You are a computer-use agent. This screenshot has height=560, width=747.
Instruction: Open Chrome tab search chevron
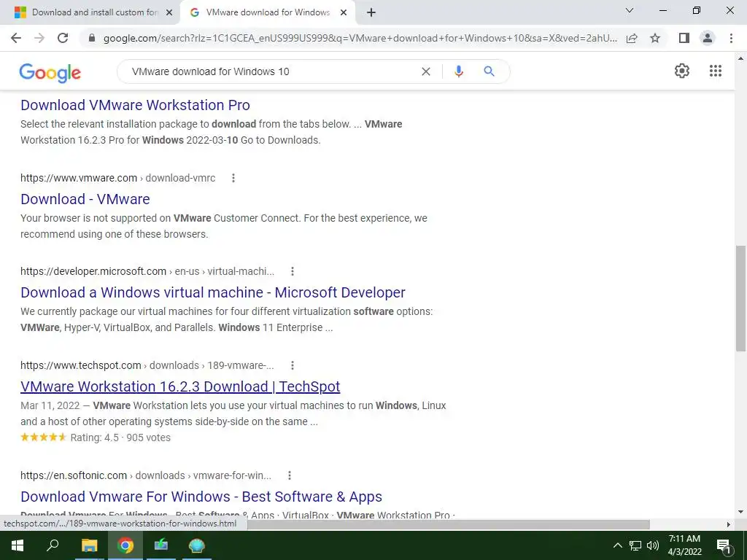(x=630, y=10)
